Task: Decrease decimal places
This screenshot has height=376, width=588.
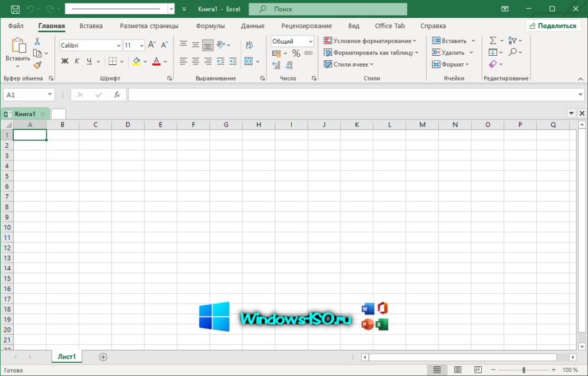Action: [289, 66]
